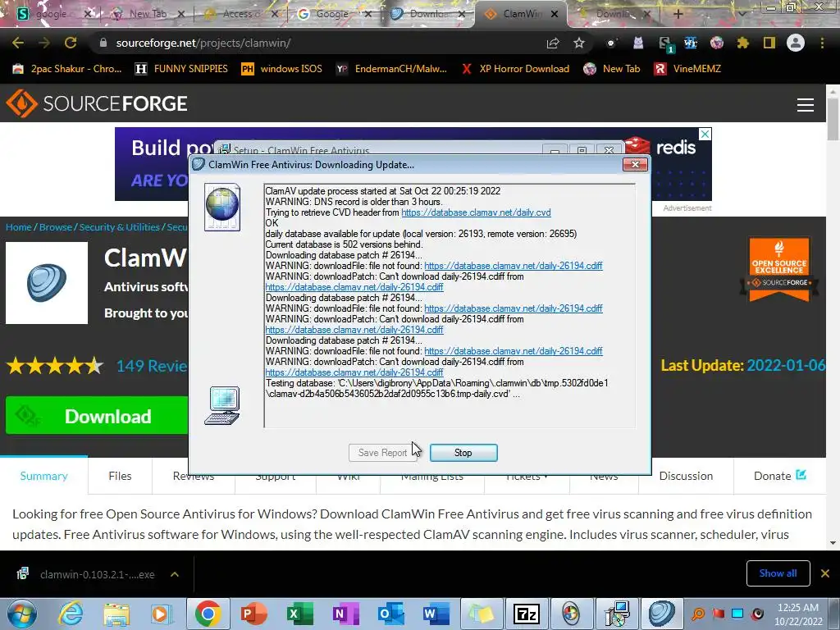Open a new browser tab
840x630 pixels.
coord(678,14)
